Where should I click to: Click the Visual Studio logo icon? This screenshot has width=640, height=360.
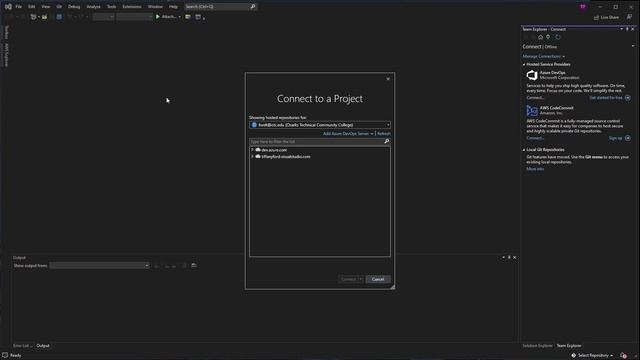8,7
